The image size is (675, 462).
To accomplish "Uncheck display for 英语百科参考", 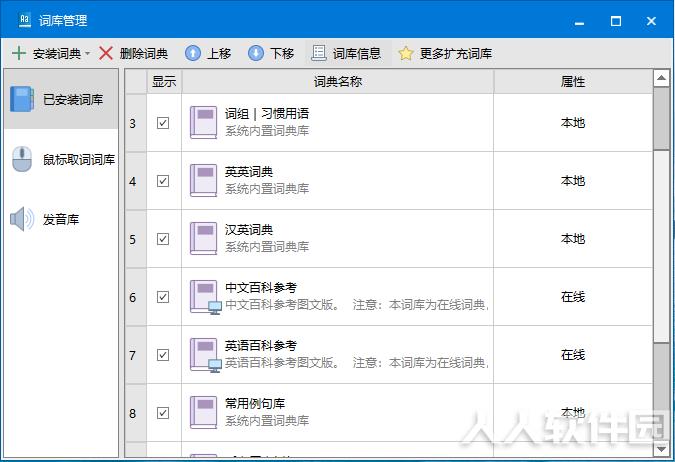I will click(163, 355).
